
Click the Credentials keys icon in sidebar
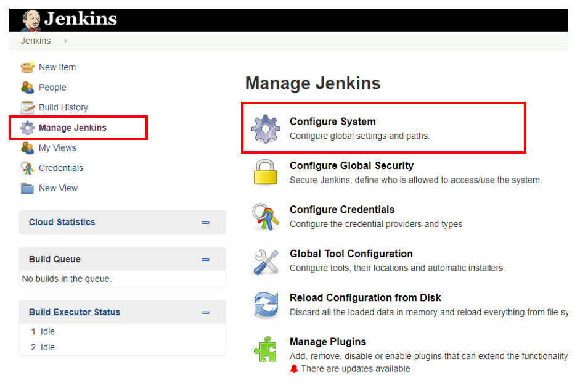tap(27, 168)
